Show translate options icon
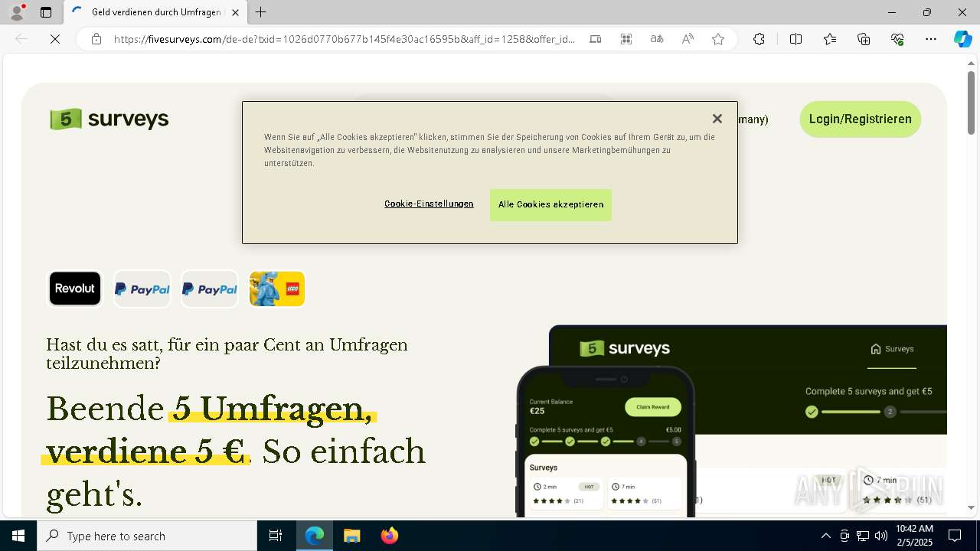The height and width of the screenshot is (551, 980). point(657,39)
